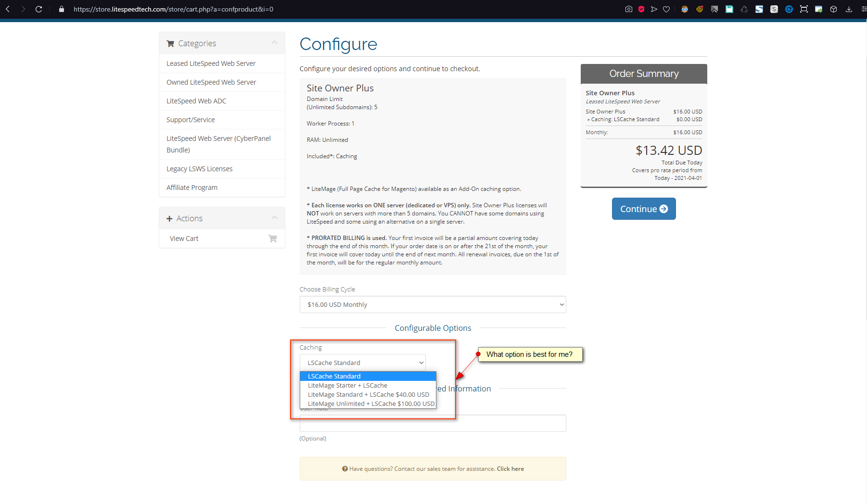Click the 'Total Due Today' label
Image resolution: width=867 pixels, height=504 pixels.
coord(682,163)
